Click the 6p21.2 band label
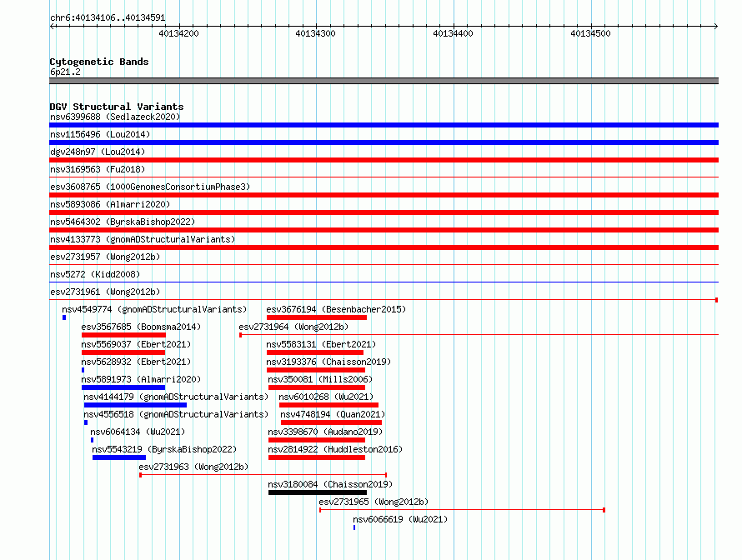 click(x=65, y=72)
